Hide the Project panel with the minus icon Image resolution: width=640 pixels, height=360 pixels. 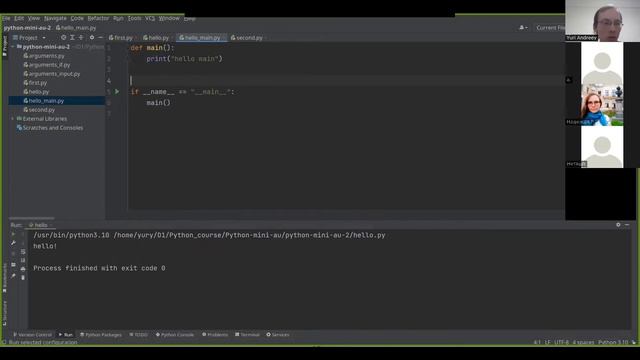pos(100,38)
